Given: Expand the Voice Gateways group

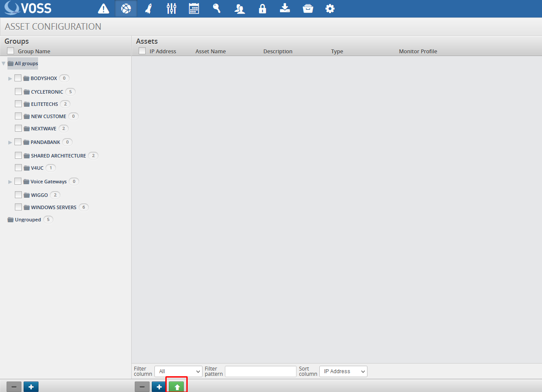Looking at the screenshot, I should (x=10, y=182).
